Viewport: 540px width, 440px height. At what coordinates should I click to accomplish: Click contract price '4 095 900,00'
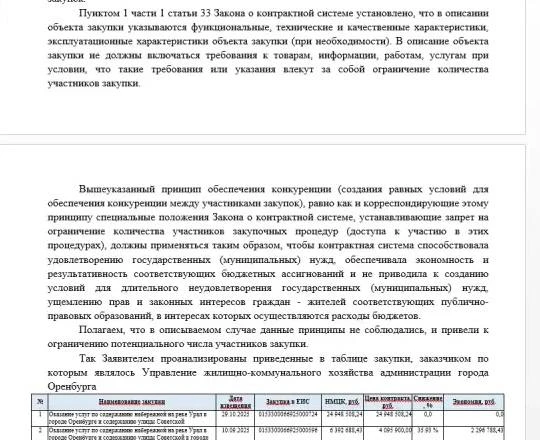pos(395,430)
